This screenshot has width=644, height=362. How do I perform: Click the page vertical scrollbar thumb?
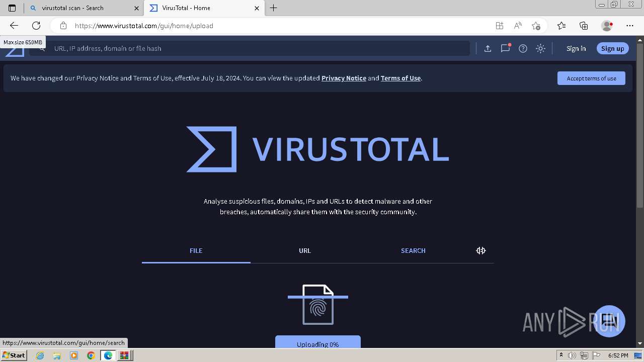pyautogui.click(x=640, y=126)
